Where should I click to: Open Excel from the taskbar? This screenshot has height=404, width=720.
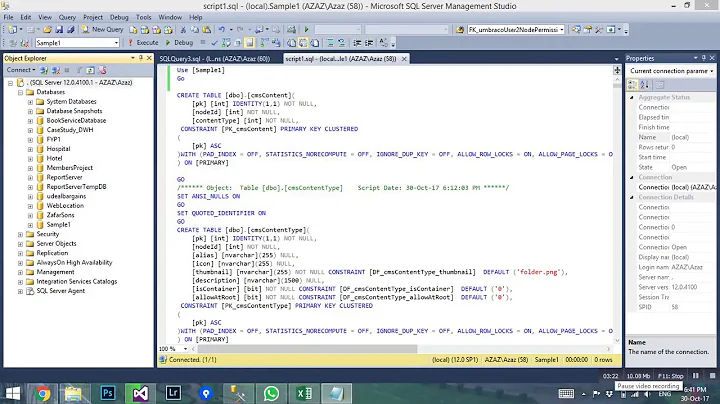point(304,393)
